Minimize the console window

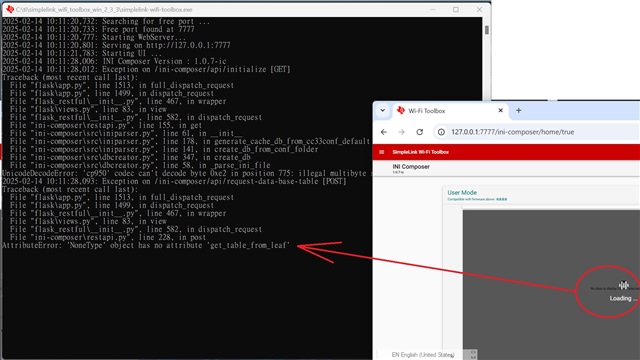pyautogui.click(x=433, y=9)
